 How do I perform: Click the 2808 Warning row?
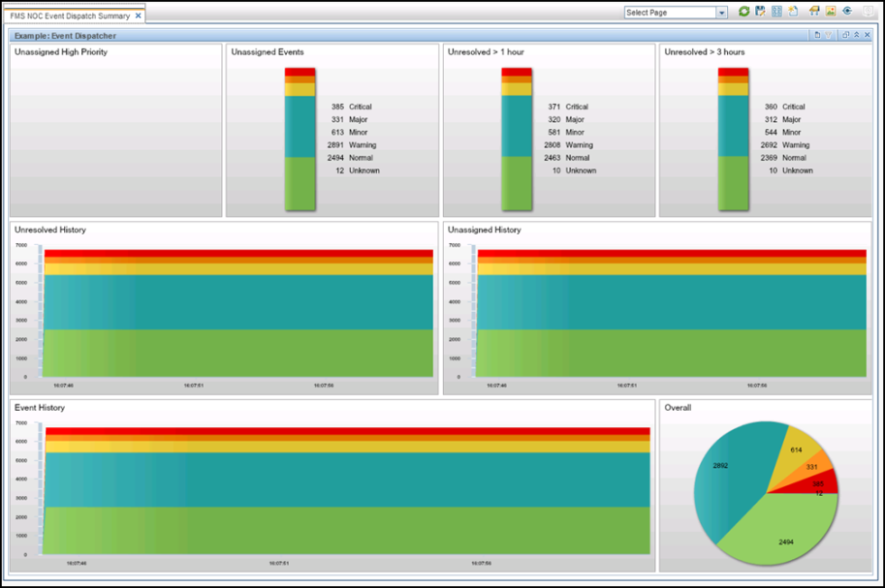pyautogui.click(x=568, y=145)
